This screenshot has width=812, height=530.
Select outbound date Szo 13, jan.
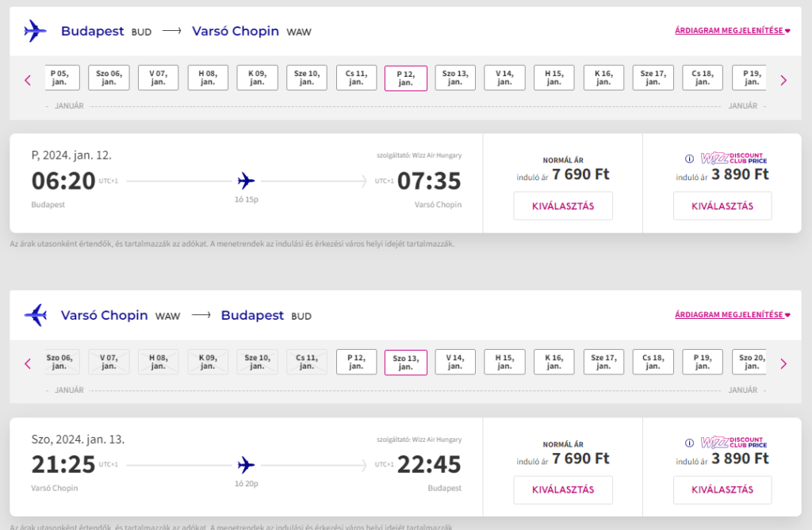455,78
